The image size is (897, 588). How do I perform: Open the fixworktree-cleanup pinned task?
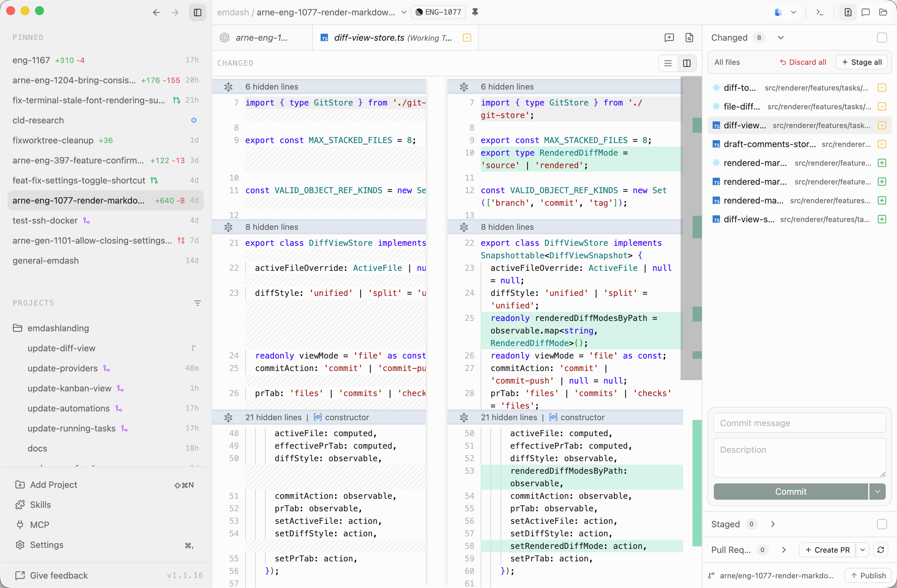[106, 140]
